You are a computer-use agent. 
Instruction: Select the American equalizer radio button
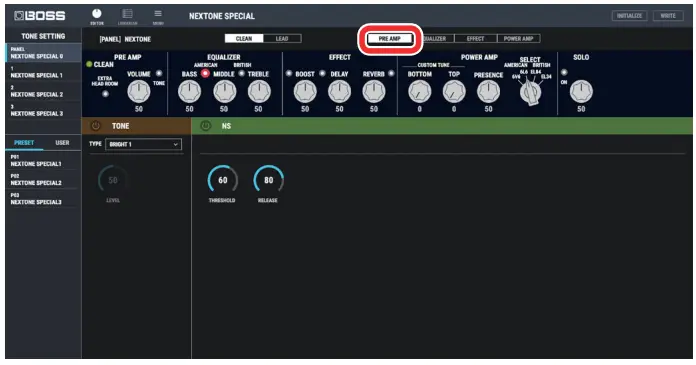coord(205,73)
